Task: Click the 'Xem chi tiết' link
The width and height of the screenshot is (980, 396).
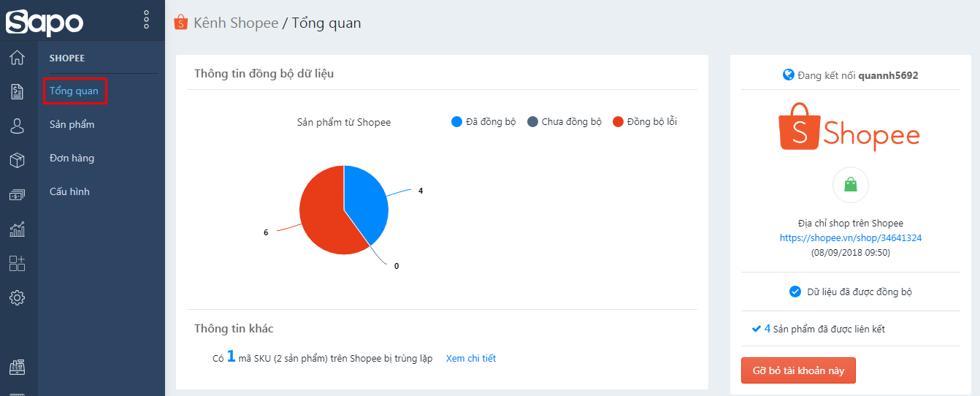Action: (470, 358)
